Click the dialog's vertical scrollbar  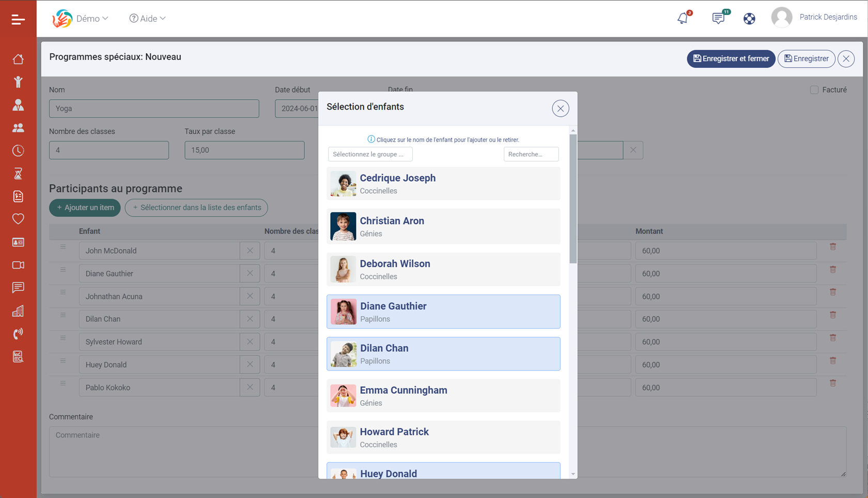(573, 199)
